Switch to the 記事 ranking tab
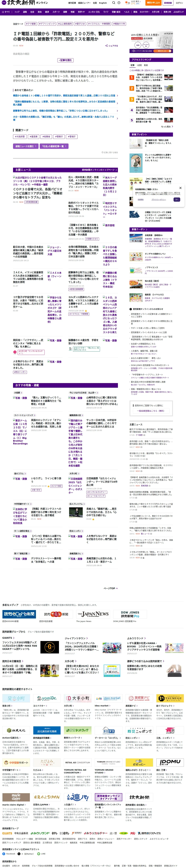Viewport: 186px width, 868px height. [133, 65]
